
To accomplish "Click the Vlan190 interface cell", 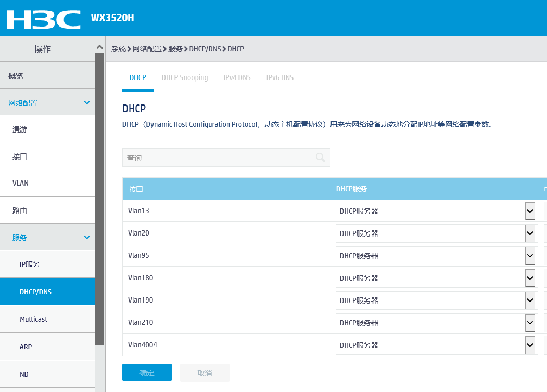I will pos(141,300).
